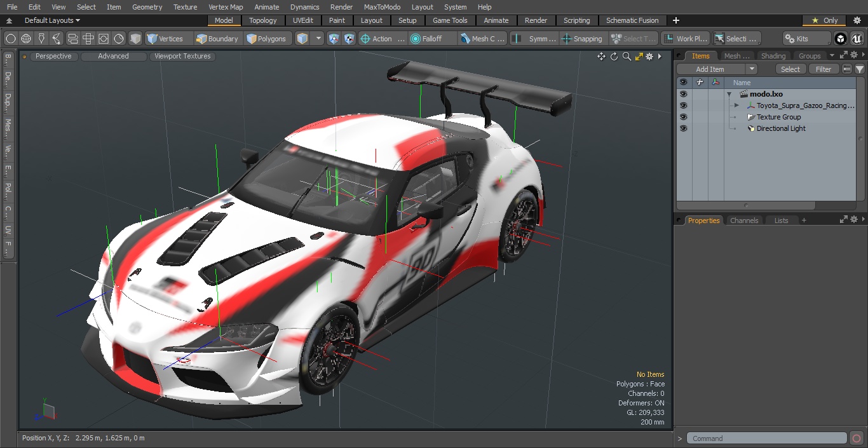
Task: Toggle visibility of Texture Group
Action: click(x=683, y=117)
